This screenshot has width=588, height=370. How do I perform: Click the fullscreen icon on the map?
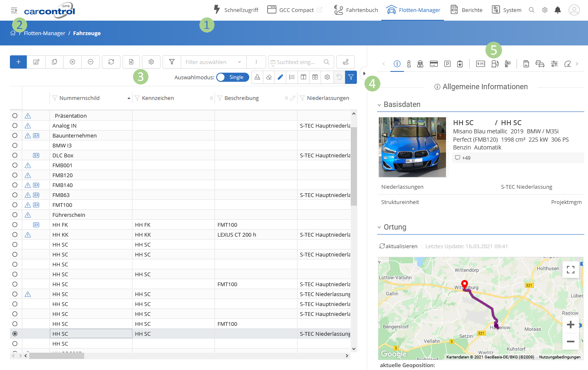(570, 270)
